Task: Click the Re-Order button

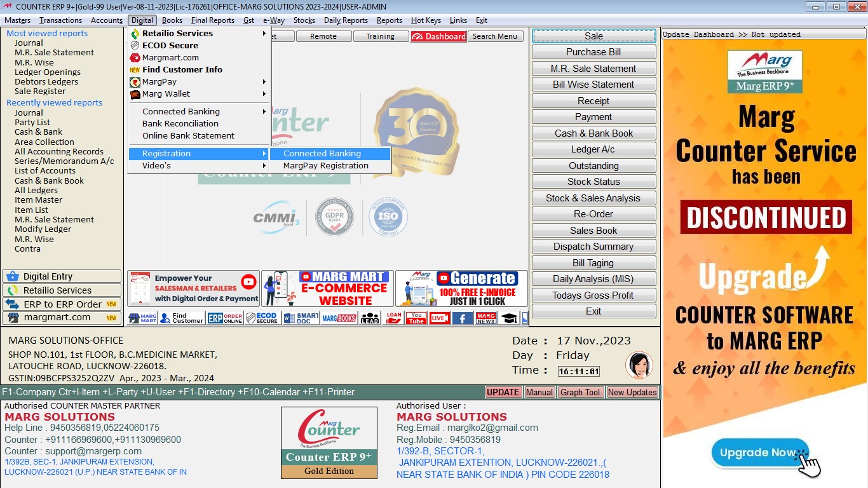Action: pyautogui.click(x=593, y=214)
